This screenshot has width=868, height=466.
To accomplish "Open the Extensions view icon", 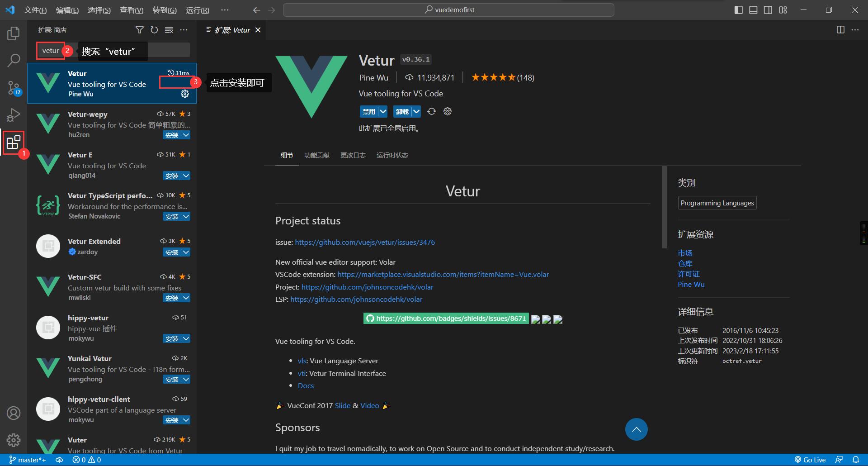I will [x=14, y=143].
